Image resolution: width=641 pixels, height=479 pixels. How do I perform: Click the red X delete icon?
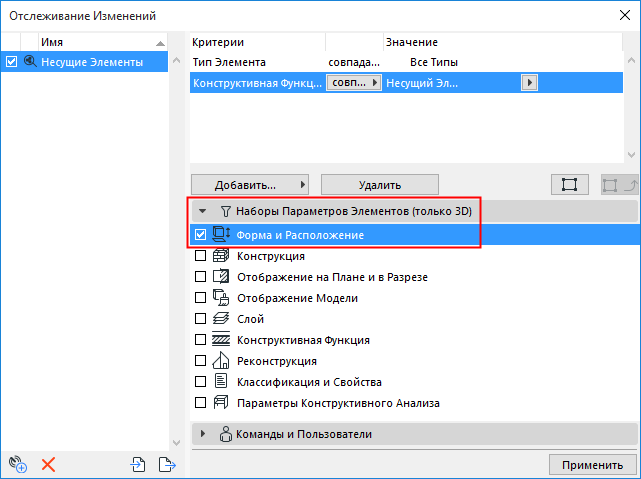(x=47, y=463)
